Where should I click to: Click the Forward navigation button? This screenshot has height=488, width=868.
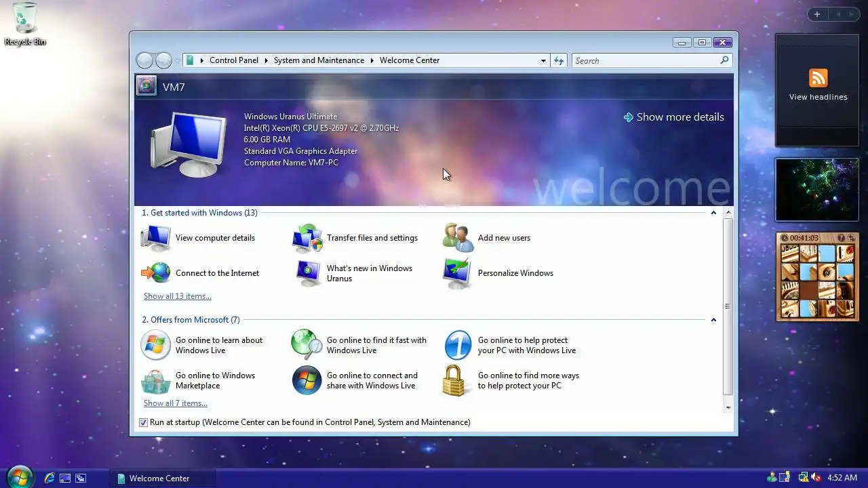click(163, 60)
